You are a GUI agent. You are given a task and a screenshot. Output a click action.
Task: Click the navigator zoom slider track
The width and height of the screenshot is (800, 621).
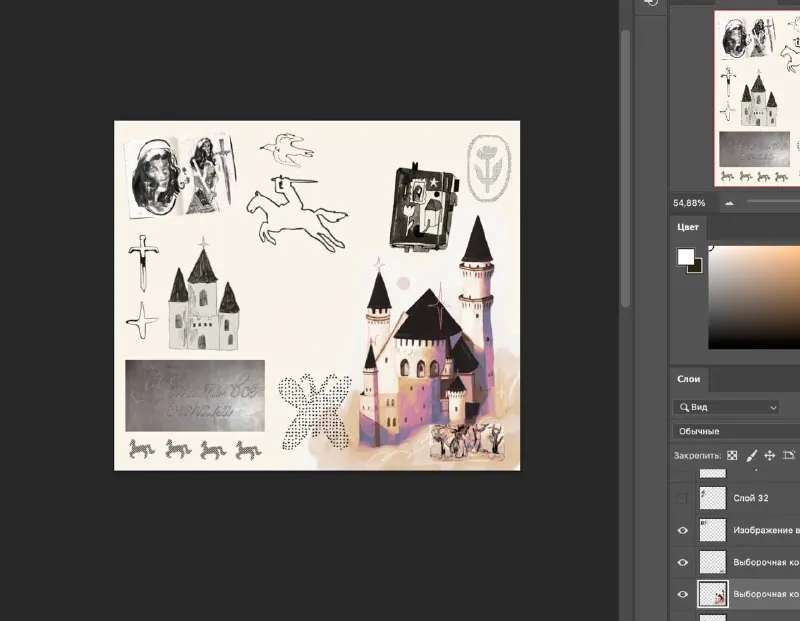coord(773,202)
